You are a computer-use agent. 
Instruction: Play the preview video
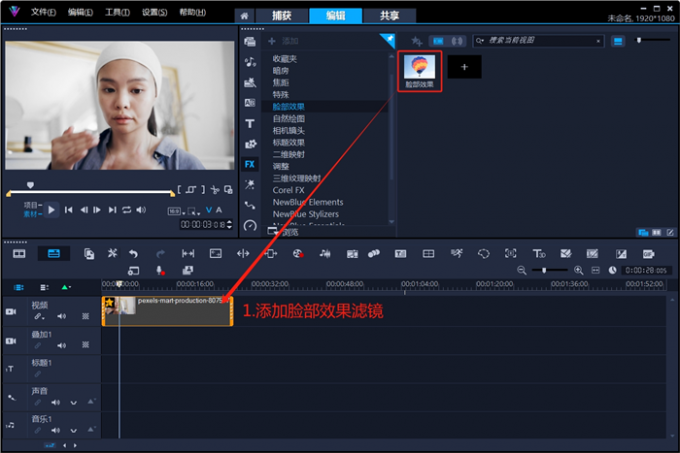pos(51,210)
